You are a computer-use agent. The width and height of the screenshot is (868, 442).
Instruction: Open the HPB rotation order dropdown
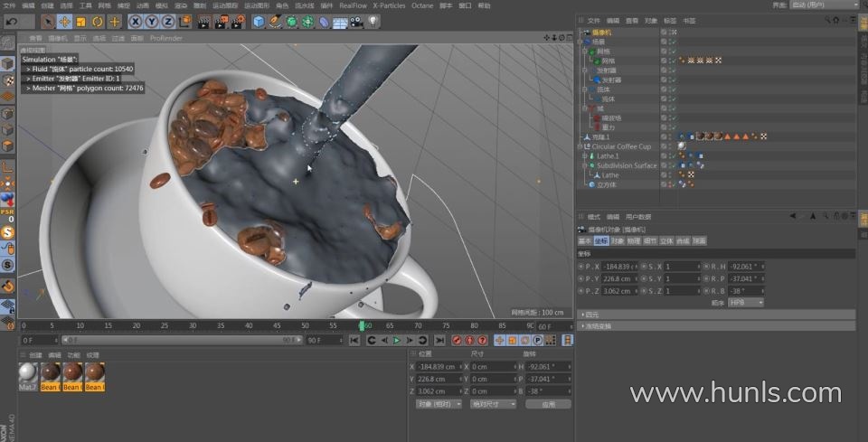click(x=747, y=302)
